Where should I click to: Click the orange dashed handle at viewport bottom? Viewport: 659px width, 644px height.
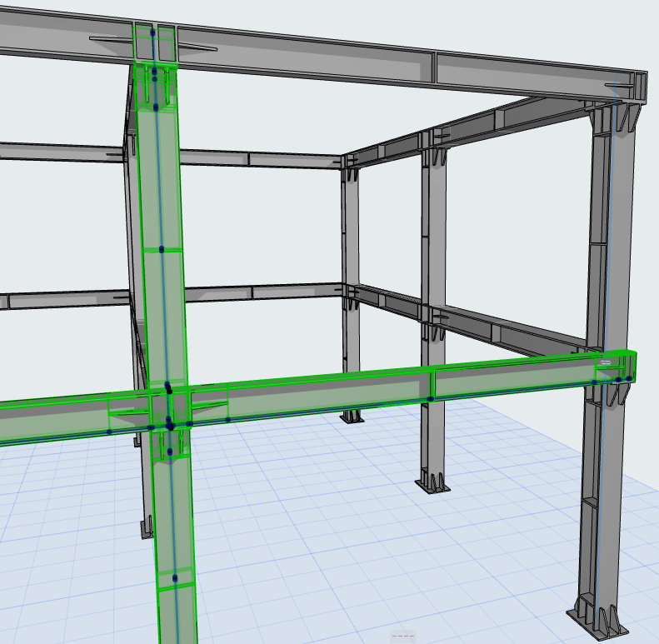click(402, 635)
